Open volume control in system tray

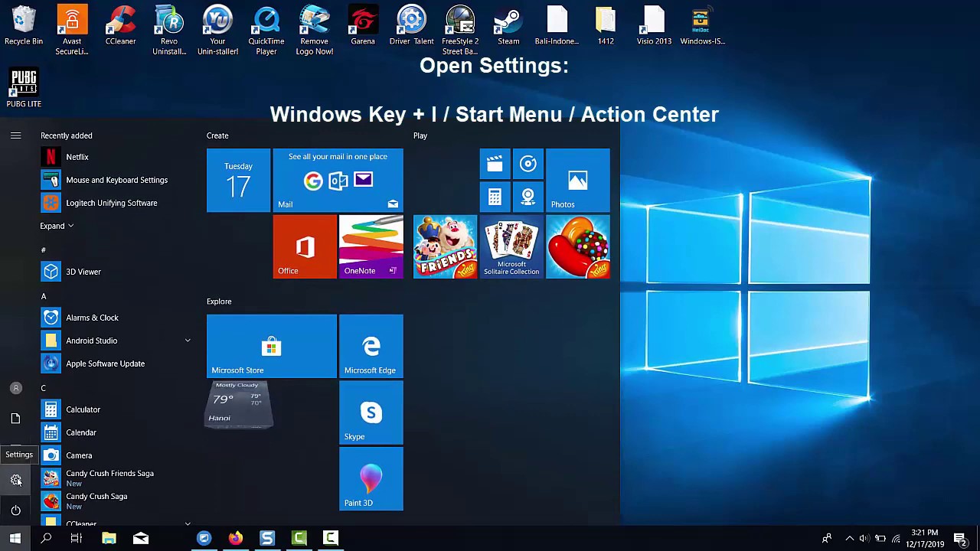coord(864,539)
